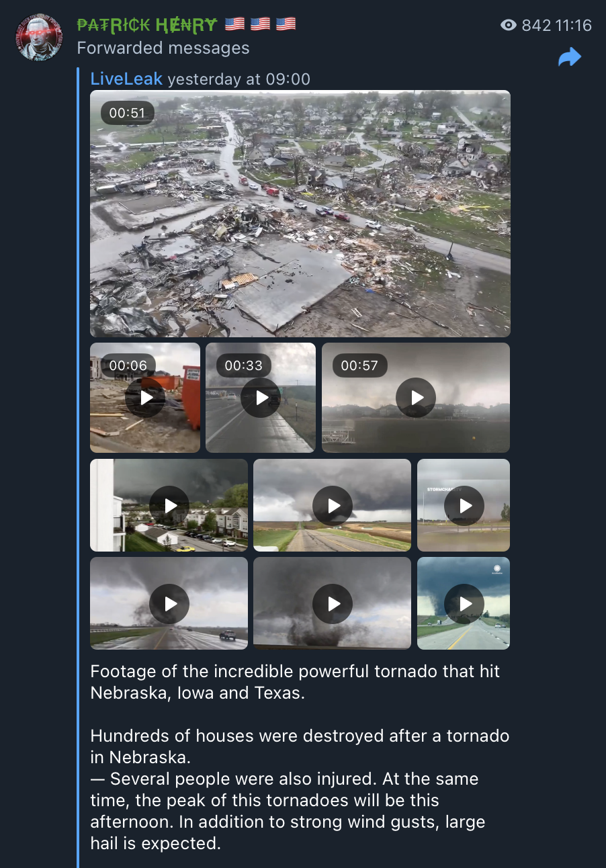
Task: Click the yesterday at 09:00 timestamp
Action: coord(239,79)
